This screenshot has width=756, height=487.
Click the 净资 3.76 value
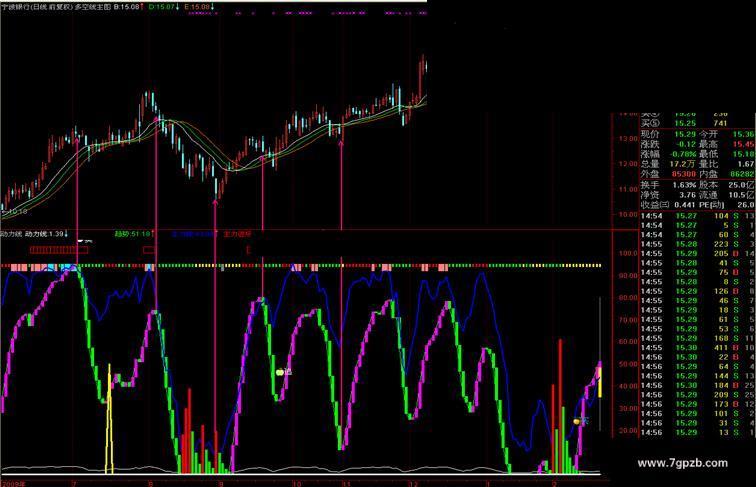(688, 195)
